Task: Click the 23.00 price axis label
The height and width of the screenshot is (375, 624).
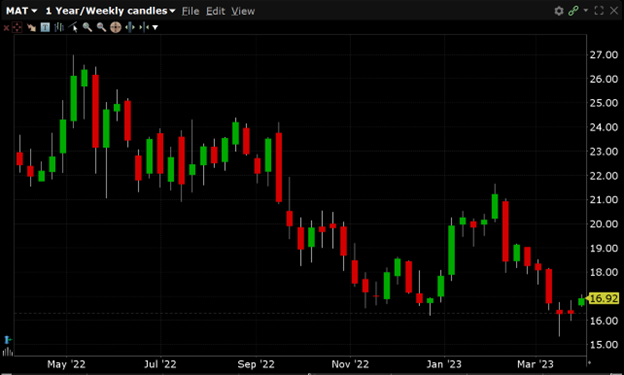Action: [x=604, y=152]
